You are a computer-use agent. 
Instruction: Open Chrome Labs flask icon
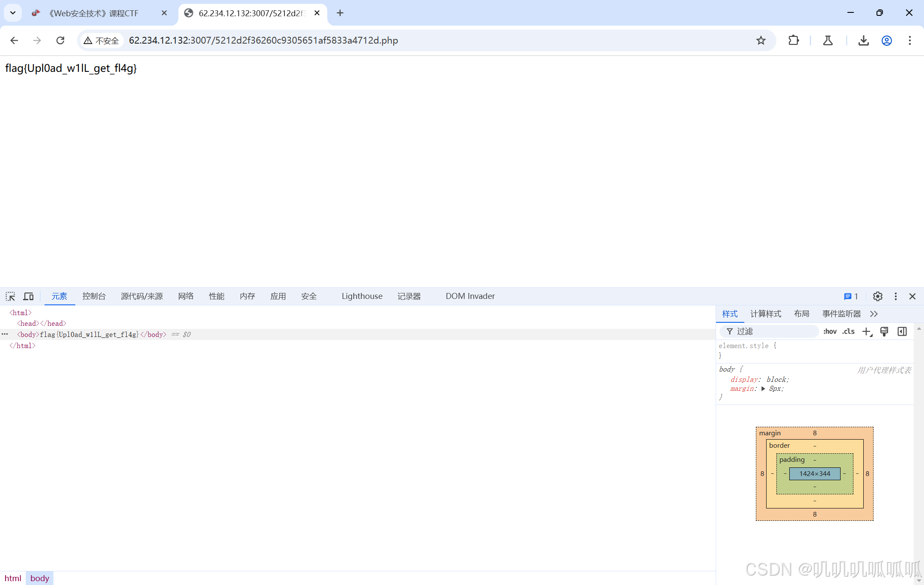(x=828, y=40)
